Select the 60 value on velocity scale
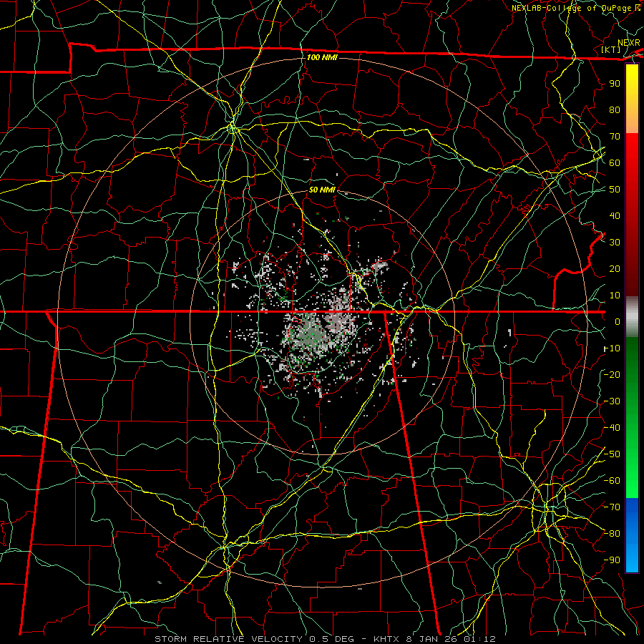 (615, 162)
